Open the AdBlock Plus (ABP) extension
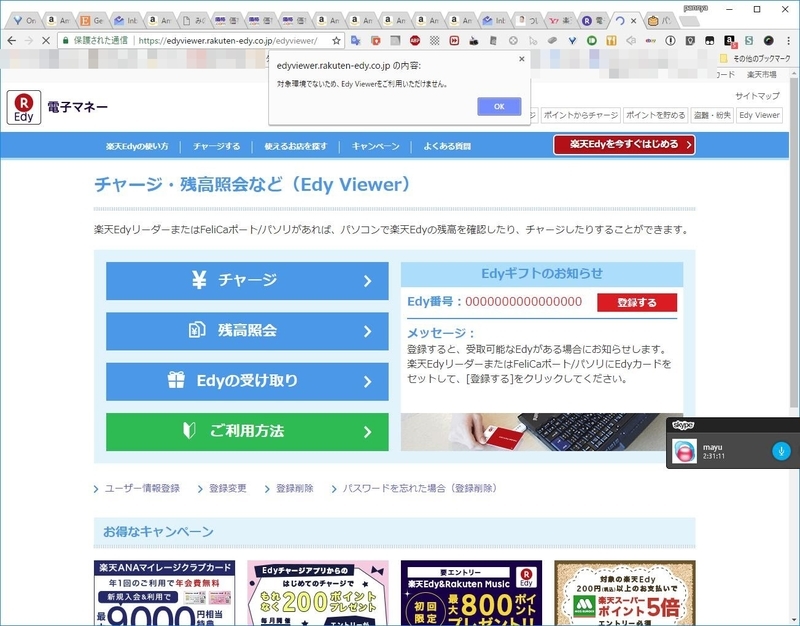This screenshot has width=800, height=626. pos(415,40)
